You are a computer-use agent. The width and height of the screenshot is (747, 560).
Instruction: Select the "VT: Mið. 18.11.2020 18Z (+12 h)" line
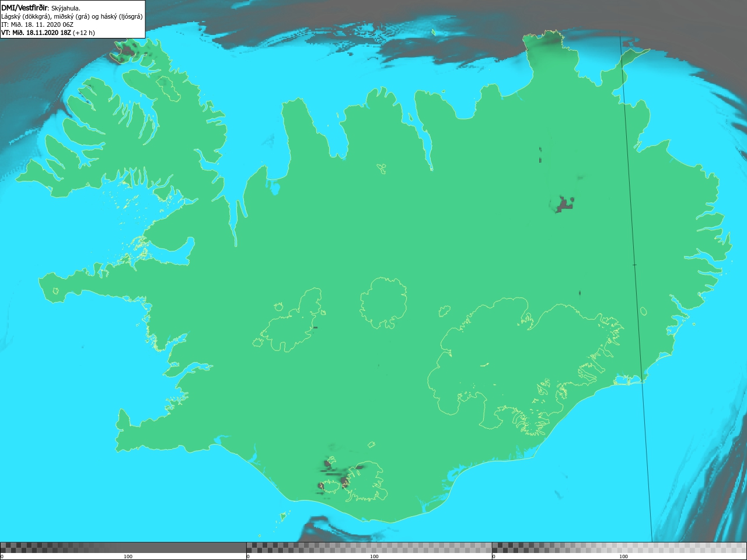48,33
